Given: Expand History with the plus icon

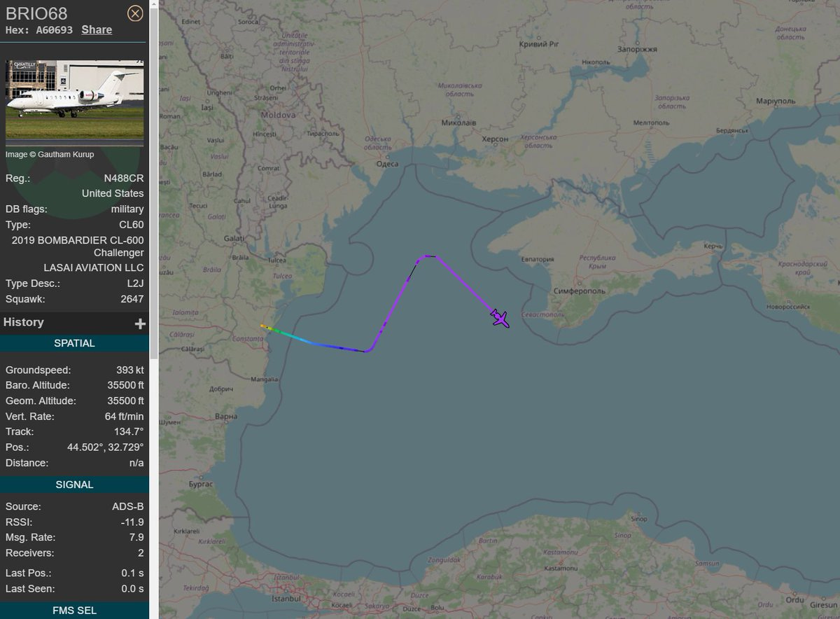Looking at the screenshot, I should (x=140, y=324).
